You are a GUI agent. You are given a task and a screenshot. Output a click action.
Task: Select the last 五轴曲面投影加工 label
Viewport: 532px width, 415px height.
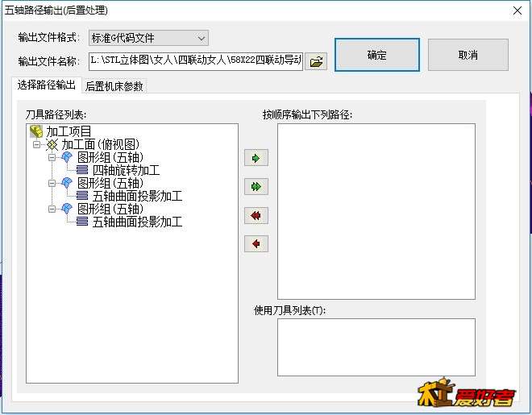click(x=137, y=222)
